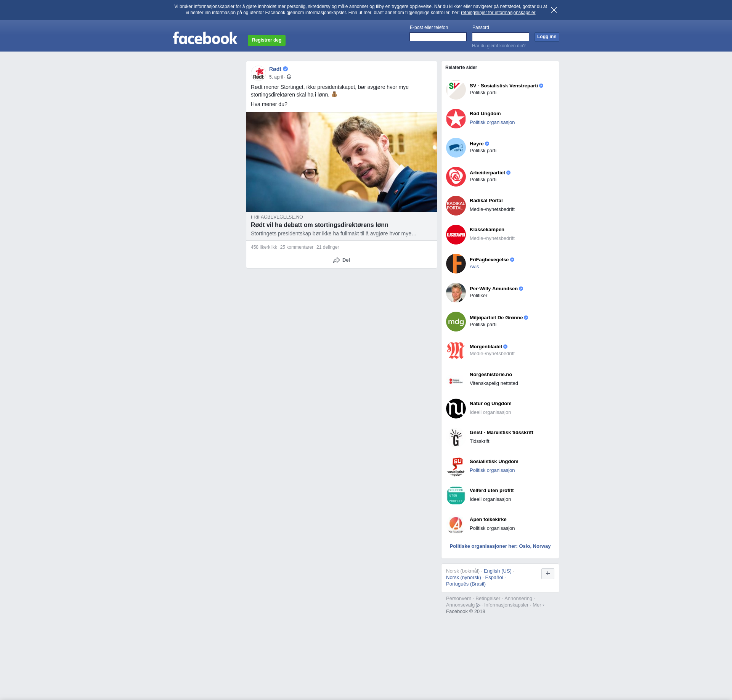Screen dimensions: 732x700
Task: Open FriFagbevegelse logo
Action: (456, 264)
